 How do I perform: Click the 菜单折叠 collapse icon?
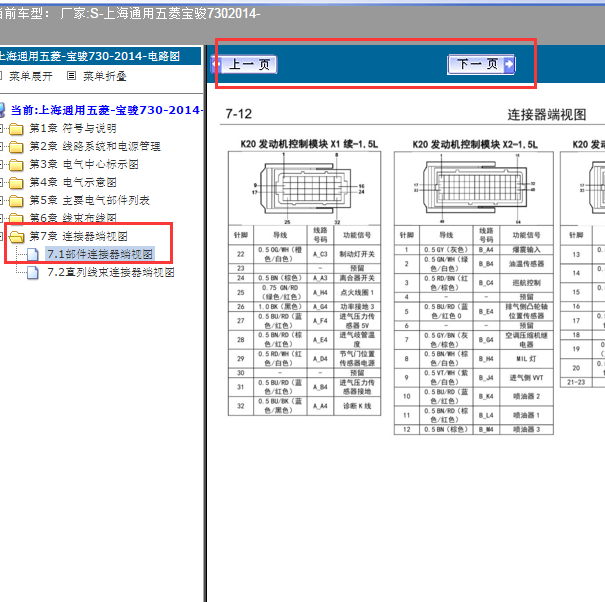(x=71, y=76)
